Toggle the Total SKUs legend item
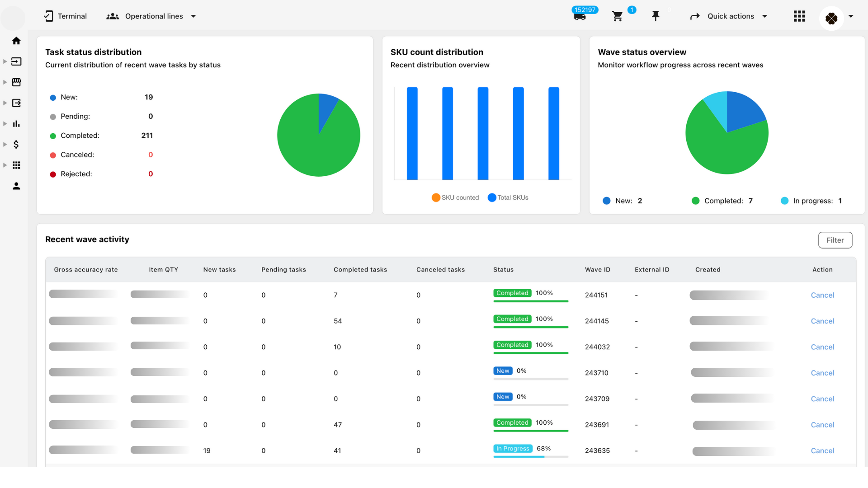 pyautogui.click(x=508, y=197)
